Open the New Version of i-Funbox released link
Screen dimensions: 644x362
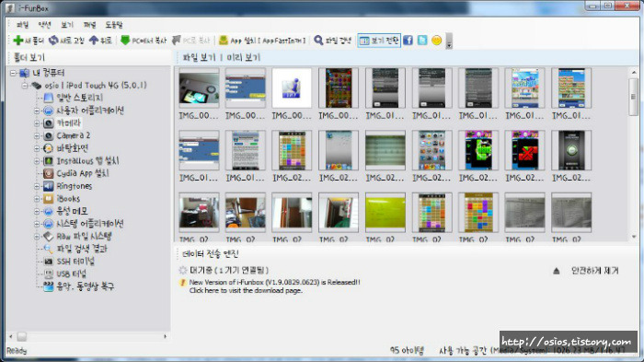[275, 282]
